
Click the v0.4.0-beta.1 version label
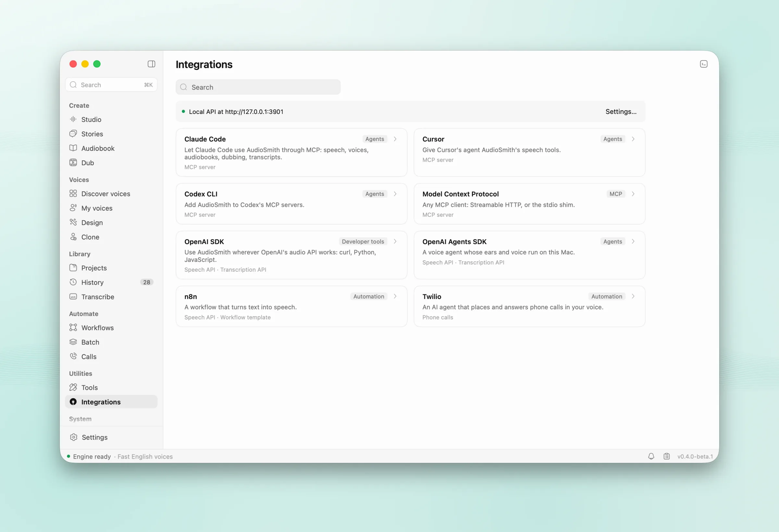coord(695,457)
